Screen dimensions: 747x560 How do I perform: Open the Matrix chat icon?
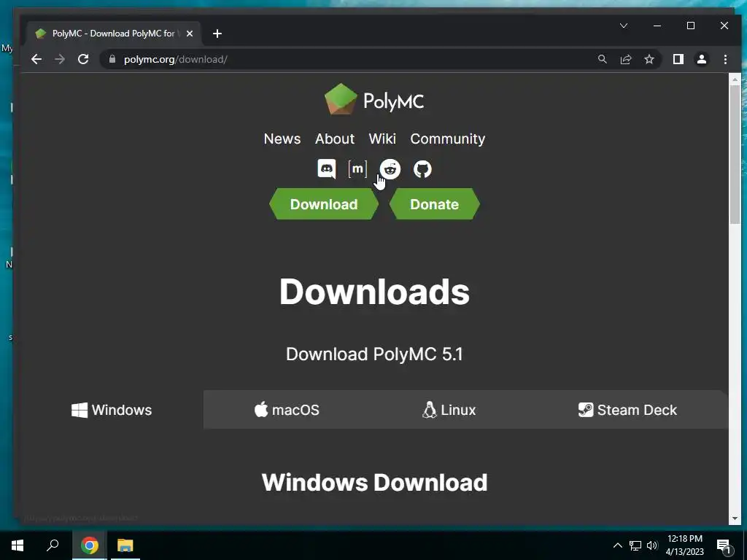[357, 169]
